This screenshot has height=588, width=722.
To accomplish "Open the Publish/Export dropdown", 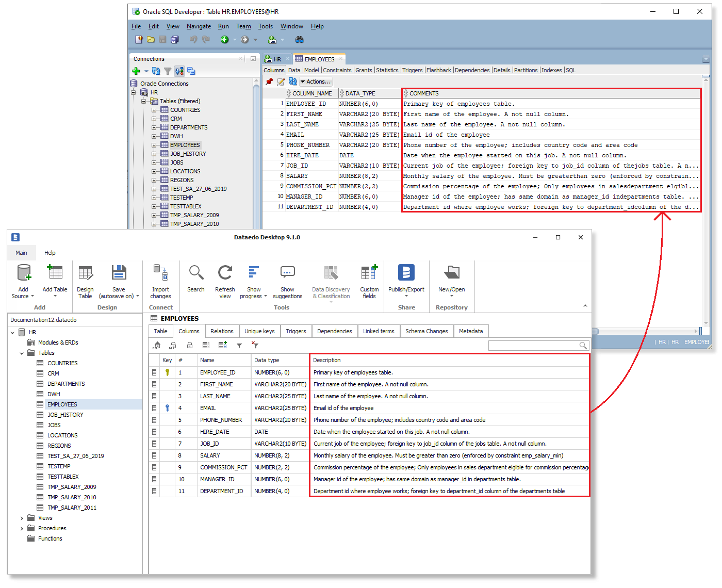I will click(x=406, y=281).
